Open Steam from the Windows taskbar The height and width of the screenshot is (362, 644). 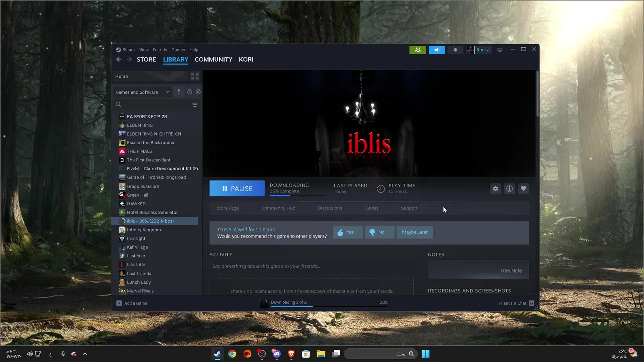pos(217,354)
